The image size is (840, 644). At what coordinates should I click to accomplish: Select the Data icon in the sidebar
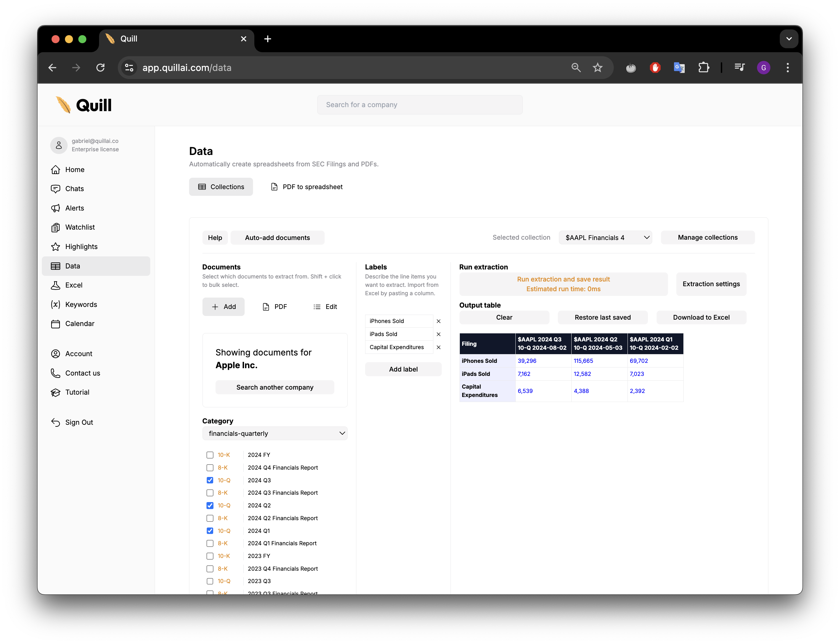pos(56,266)
